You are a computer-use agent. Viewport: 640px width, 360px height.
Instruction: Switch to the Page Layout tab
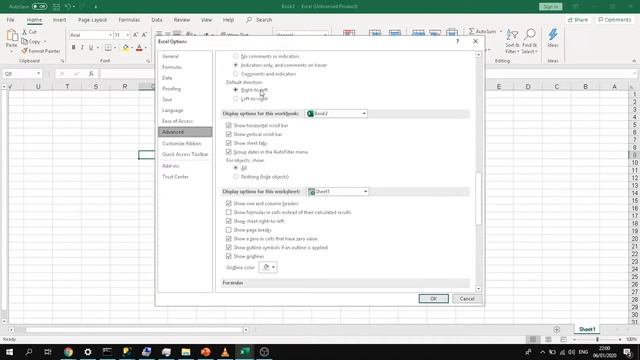(92, 20)
